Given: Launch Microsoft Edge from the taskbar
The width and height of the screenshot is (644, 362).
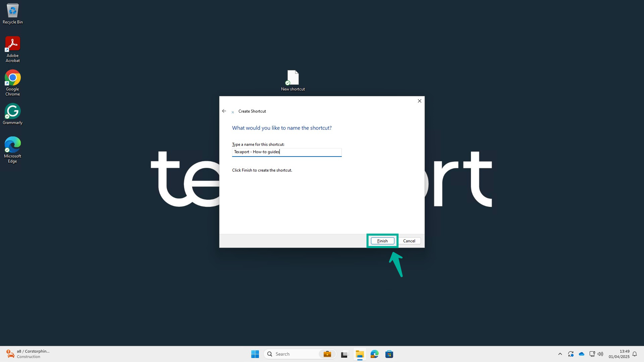Looking at the screenshot, I should point(374,354).
